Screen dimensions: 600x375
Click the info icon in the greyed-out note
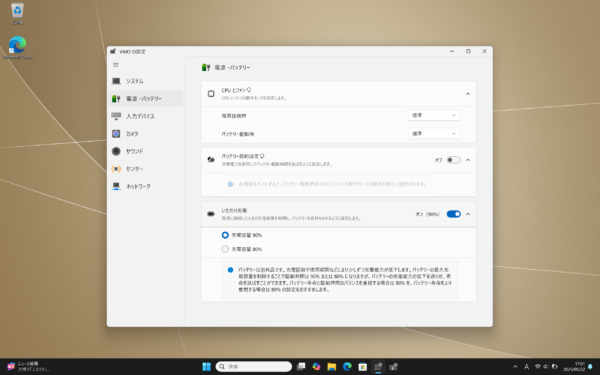pyautogui.click(x=230, y=184)
